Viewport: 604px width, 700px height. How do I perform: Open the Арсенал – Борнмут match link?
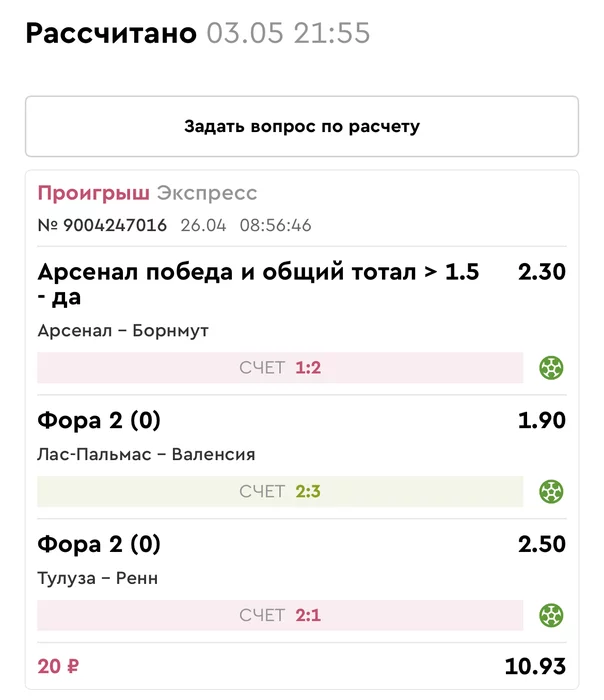click(x=123, y=331)
